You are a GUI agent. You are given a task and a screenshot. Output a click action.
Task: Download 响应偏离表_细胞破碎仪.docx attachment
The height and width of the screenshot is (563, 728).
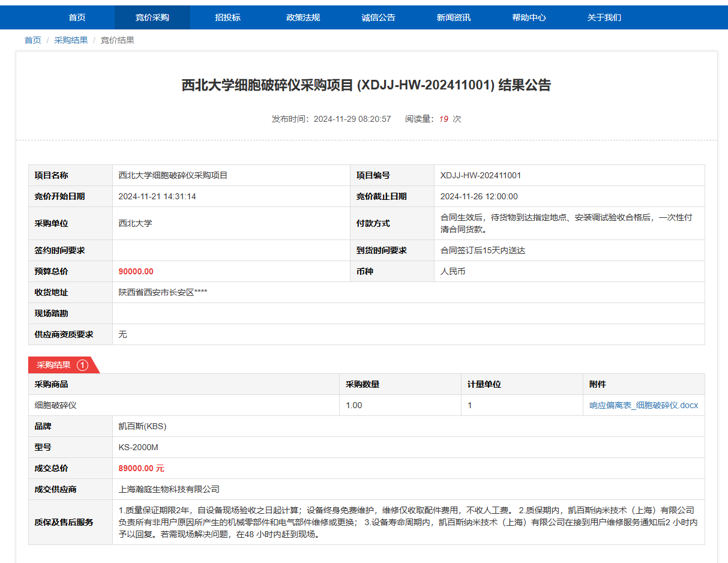click(x=643, y=405)
